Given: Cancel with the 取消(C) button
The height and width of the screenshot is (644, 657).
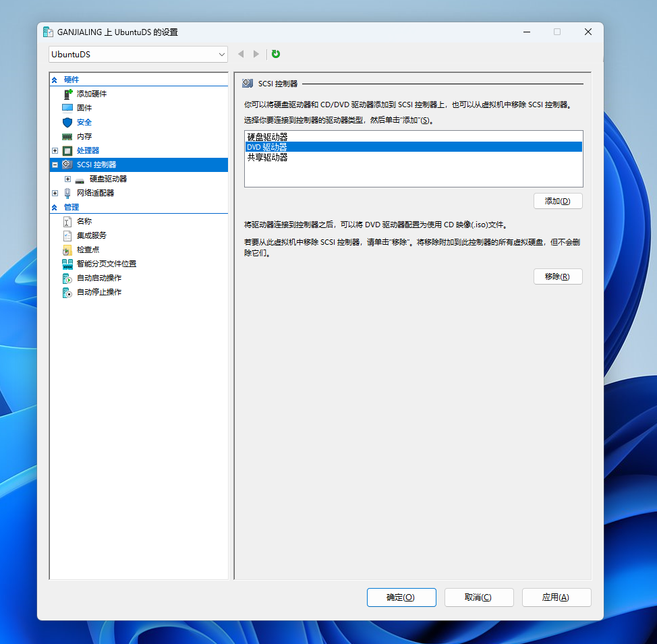Looking at the screenshot, I should coord(478,597).
